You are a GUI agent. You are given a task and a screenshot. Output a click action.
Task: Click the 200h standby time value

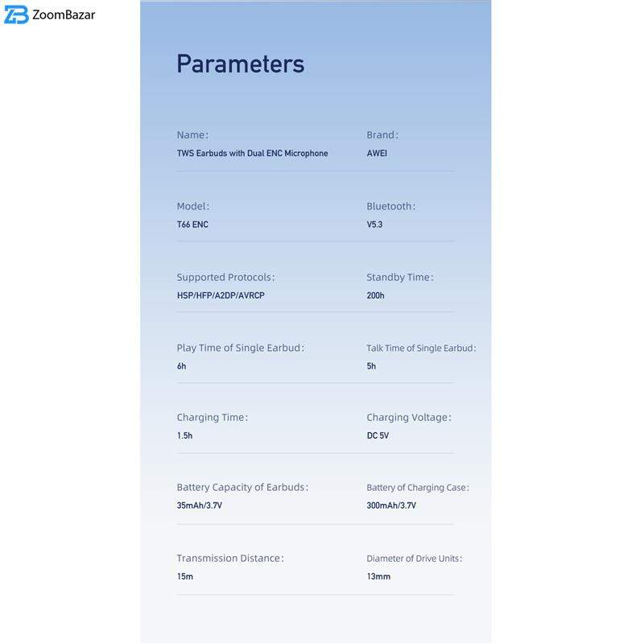[375, 295]
